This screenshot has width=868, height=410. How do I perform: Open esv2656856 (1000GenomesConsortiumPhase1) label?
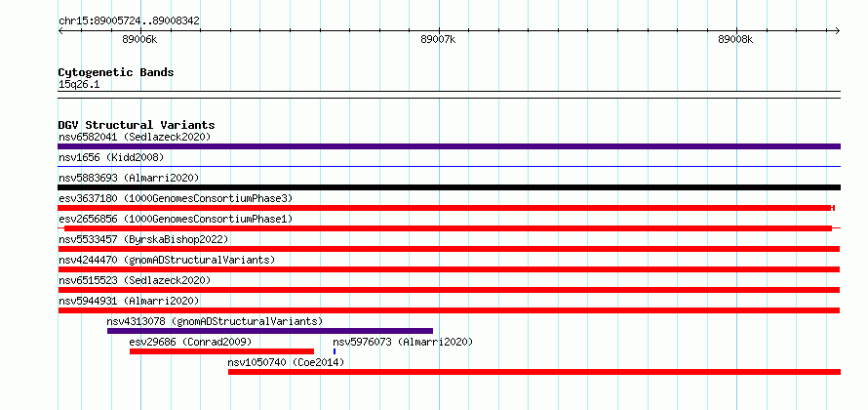tap(176, 219)
